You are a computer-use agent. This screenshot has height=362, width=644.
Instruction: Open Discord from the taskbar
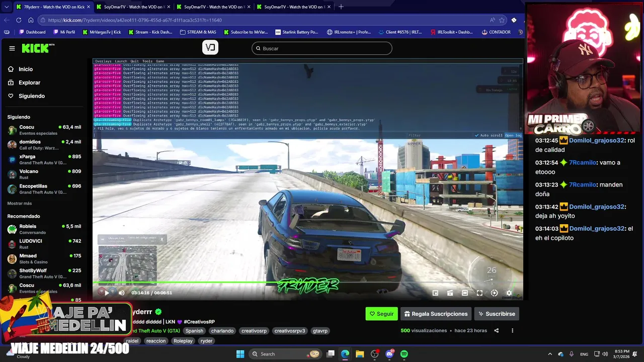tap(389, 354)
